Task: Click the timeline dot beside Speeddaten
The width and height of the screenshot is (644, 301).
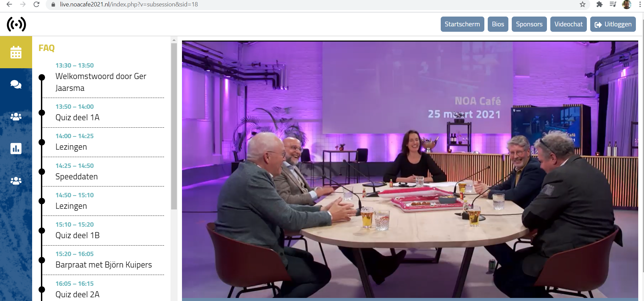Action: [42, 172]
